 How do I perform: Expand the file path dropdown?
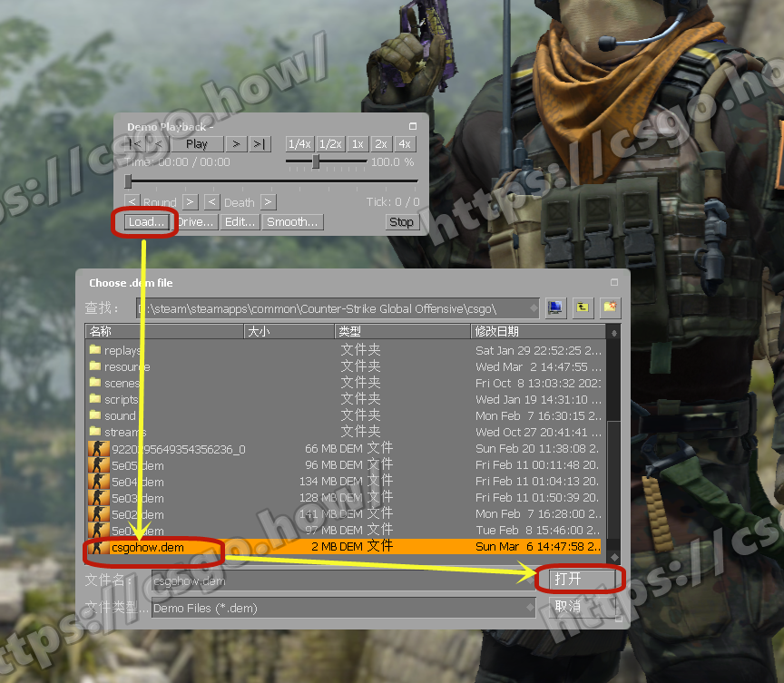(x=534, y=308)
